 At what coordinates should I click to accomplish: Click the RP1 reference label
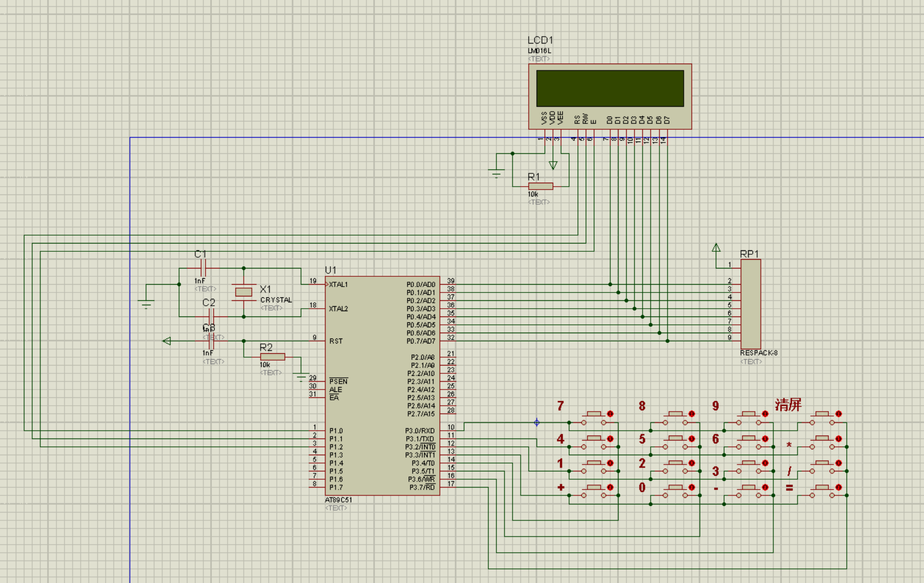click(x=749, y=254)
